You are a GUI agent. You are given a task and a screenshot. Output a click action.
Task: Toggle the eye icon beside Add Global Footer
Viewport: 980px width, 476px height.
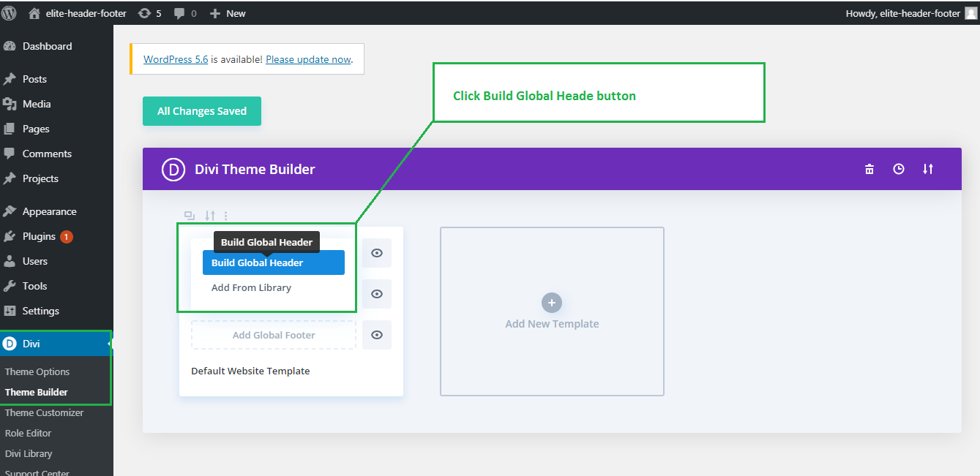pos(377,335)
